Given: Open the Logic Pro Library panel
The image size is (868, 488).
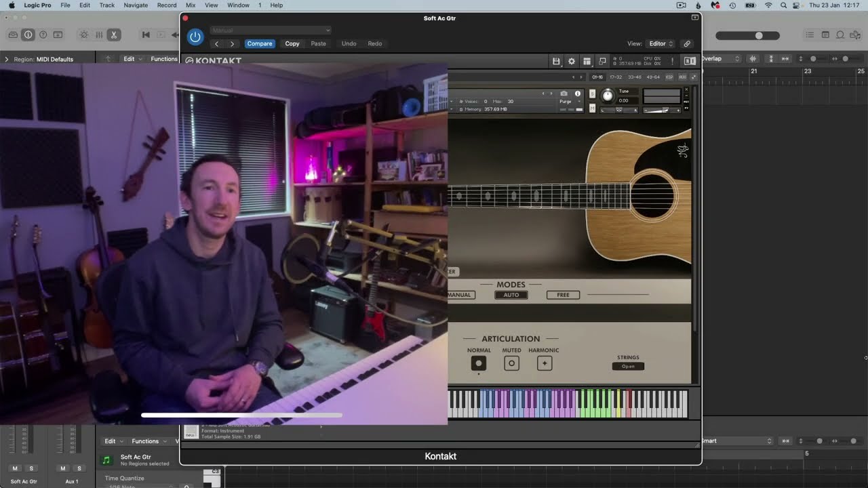Looking at the screenshot, I should pos(14,35).
